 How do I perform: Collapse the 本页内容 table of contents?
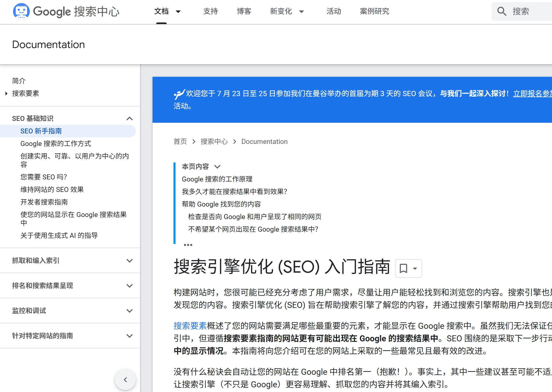click(x=217, y=167)
